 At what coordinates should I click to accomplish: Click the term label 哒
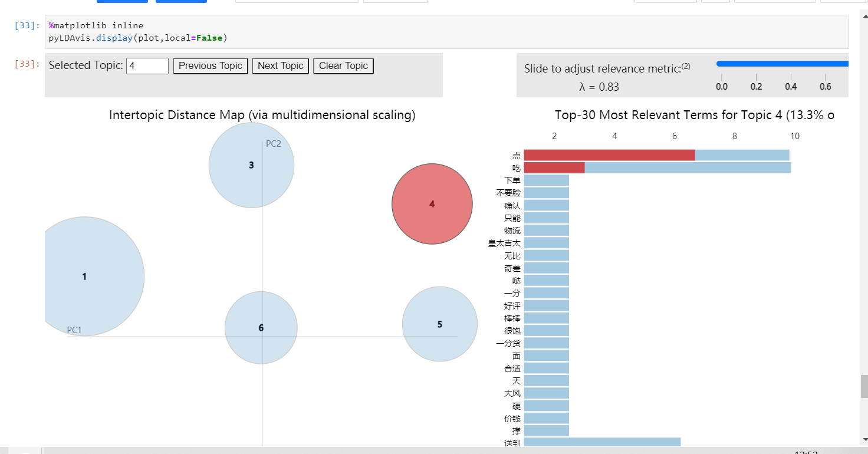[x=517, y=281]
